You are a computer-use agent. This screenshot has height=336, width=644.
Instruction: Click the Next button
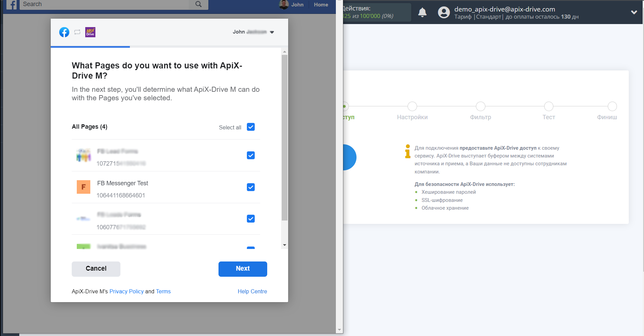coord(243,269)
